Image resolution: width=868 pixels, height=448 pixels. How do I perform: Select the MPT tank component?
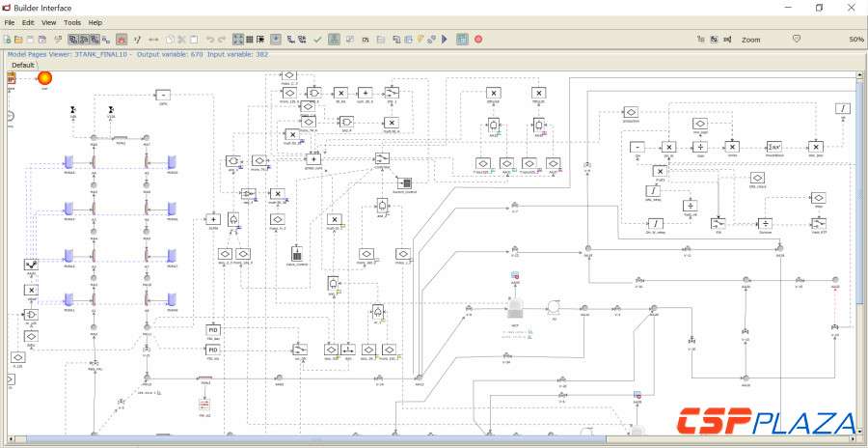(515, 307)
